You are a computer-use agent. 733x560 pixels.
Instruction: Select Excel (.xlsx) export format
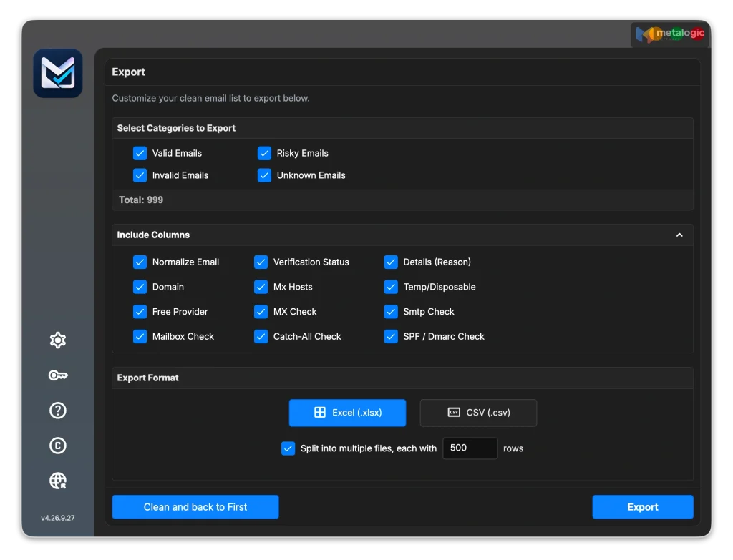point(347,413)
